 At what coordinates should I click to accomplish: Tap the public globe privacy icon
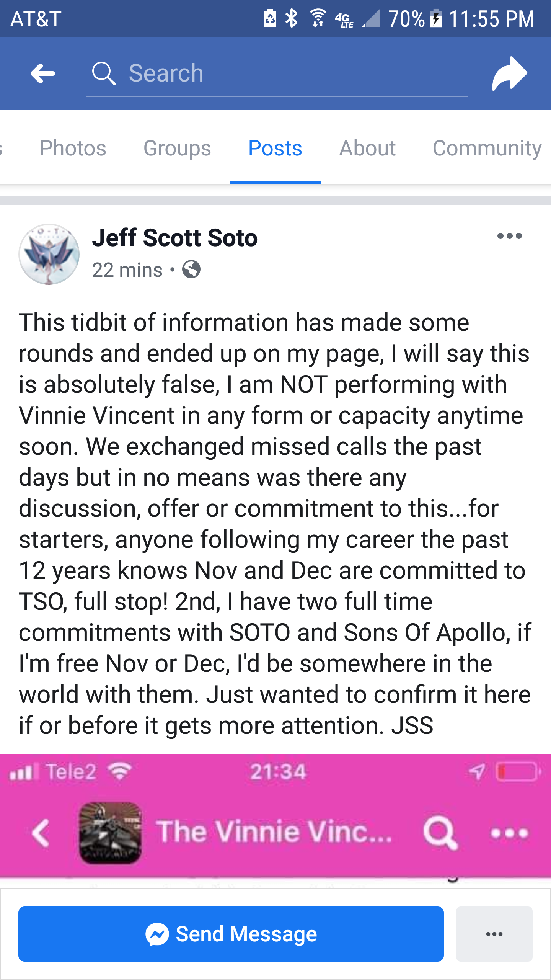(191, 269)
